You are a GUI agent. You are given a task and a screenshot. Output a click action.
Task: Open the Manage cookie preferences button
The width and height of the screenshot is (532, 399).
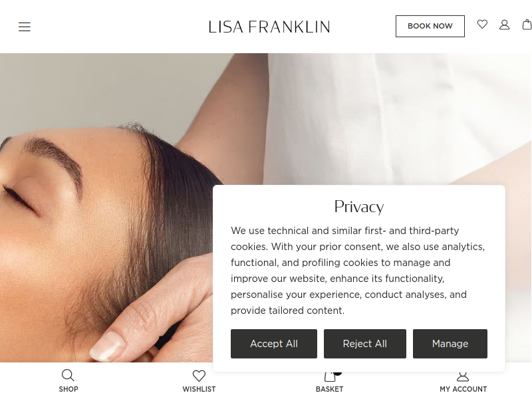tap(450, 344)
